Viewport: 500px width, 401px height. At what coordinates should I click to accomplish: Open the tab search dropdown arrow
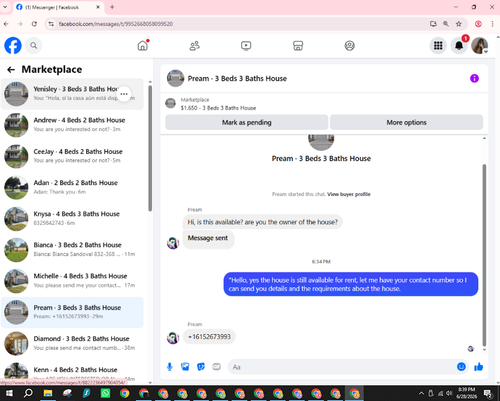pos(5,7)
